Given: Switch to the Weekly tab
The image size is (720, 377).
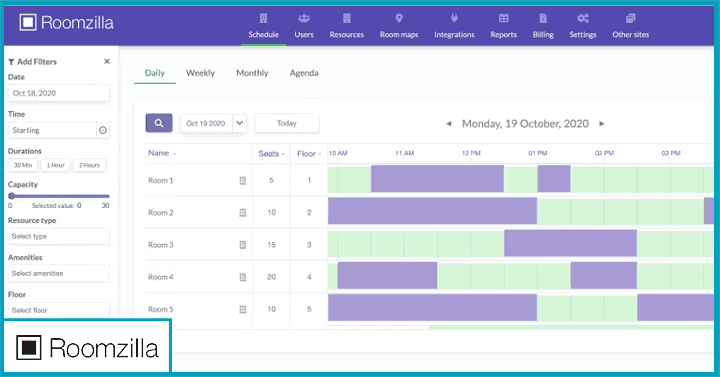Looking at the screenshot, I should click(x=200, y=73).
